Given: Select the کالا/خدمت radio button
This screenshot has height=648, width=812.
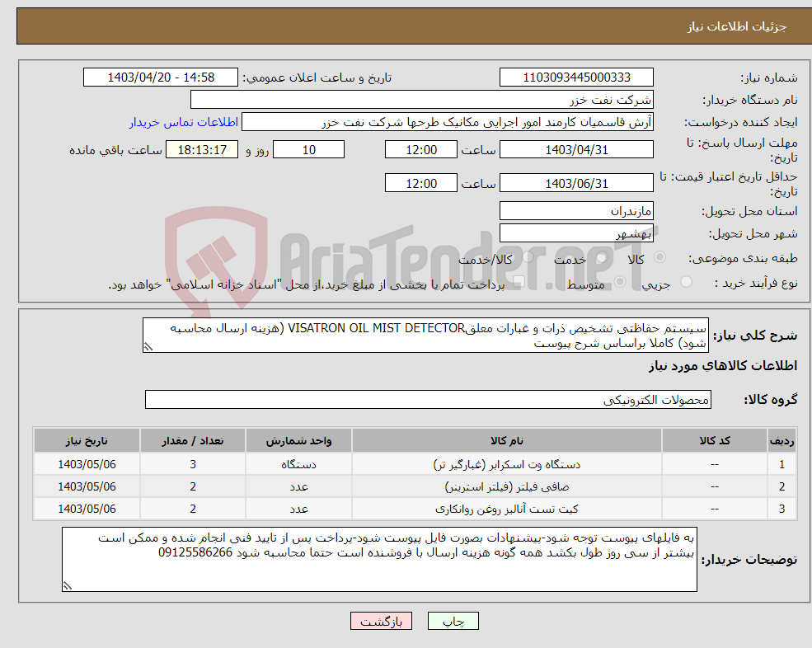Looking at the screenshot, I should [x=528, y=257].
